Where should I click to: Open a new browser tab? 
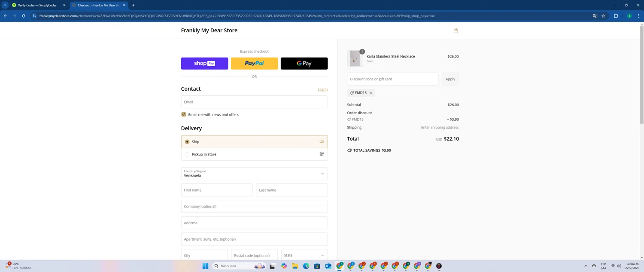click(133, 5)
